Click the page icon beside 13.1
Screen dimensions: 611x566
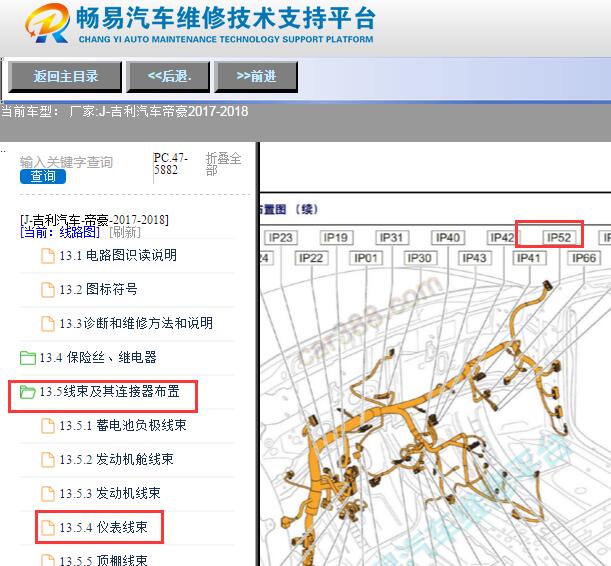[48, 256]
